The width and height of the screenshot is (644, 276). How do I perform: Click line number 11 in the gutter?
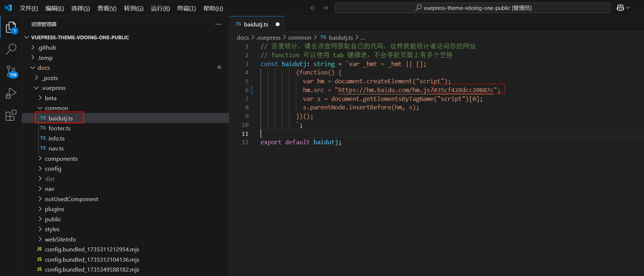tap(245, 134)
